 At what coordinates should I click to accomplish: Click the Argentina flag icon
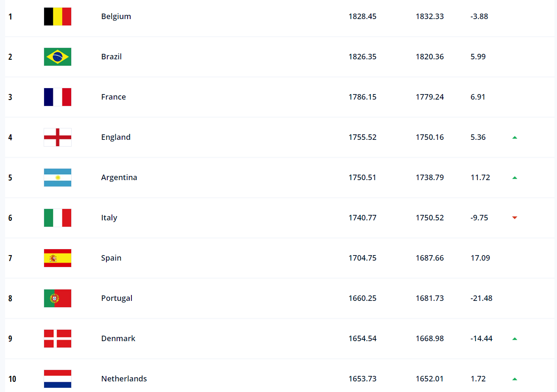pyautogui.click(x=58, y=178)
